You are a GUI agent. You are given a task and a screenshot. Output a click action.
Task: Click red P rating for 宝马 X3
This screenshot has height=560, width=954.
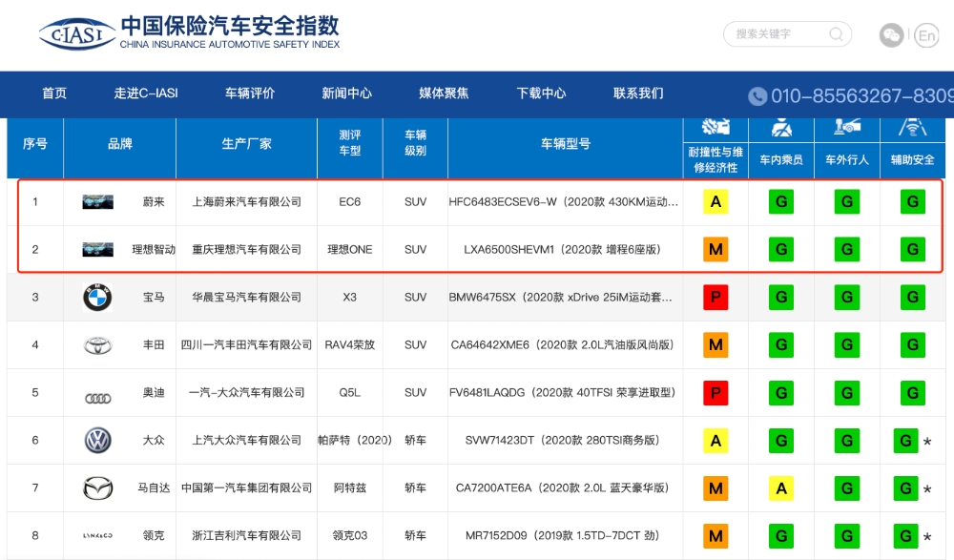pos(715,297)
